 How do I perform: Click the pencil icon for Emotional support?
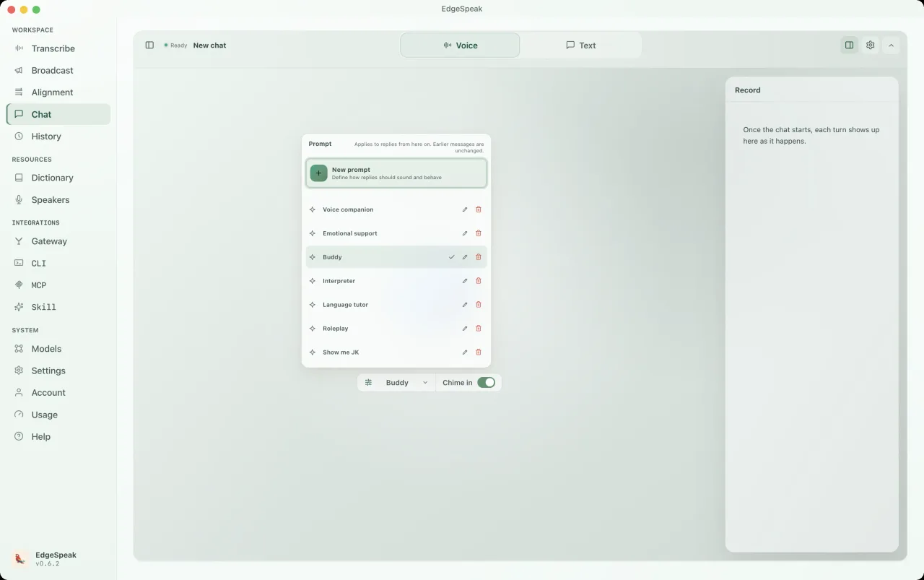click(x=465, y=233)
